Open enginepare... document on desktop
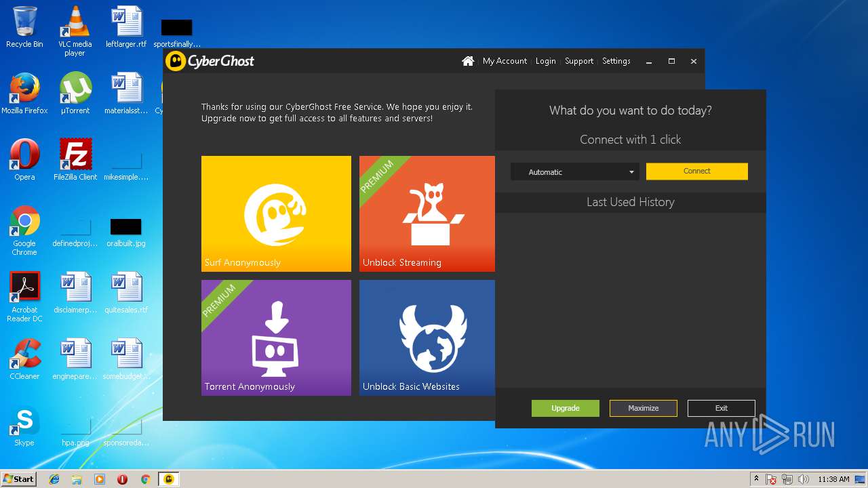868x488 pixels. 75,359
